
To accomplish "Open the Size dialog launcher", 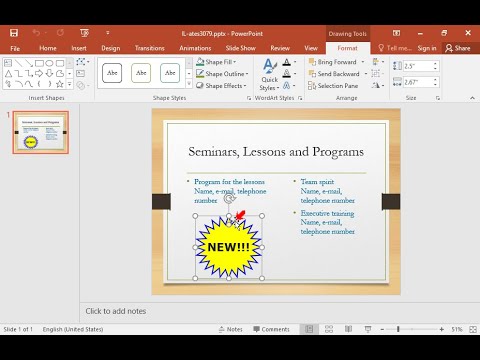I will pyautogui.click(x=438, y=98).
